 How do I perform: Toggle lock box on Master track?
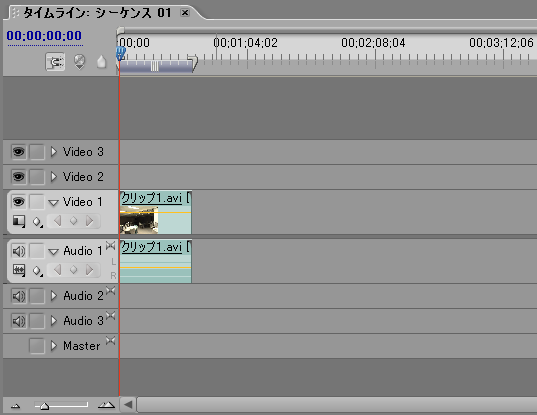37,346
